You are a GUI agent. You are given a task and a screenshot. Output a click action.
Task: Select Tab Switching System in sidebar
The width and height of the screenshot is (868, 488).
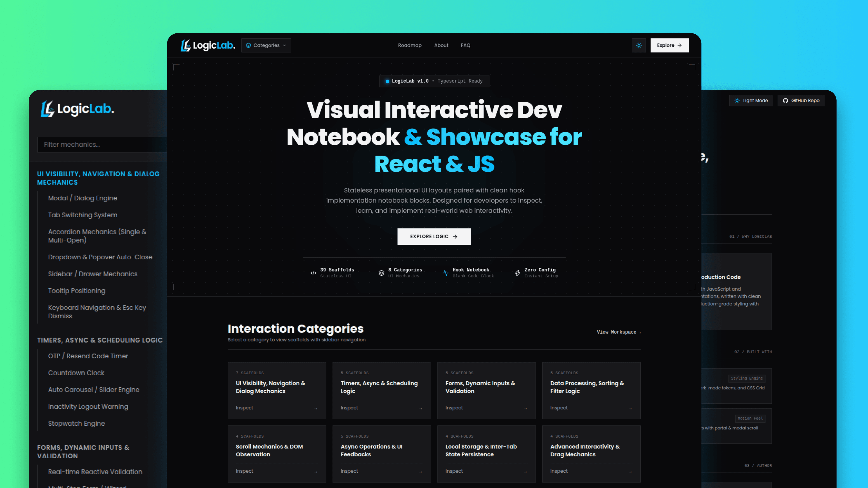coord(83,215)
